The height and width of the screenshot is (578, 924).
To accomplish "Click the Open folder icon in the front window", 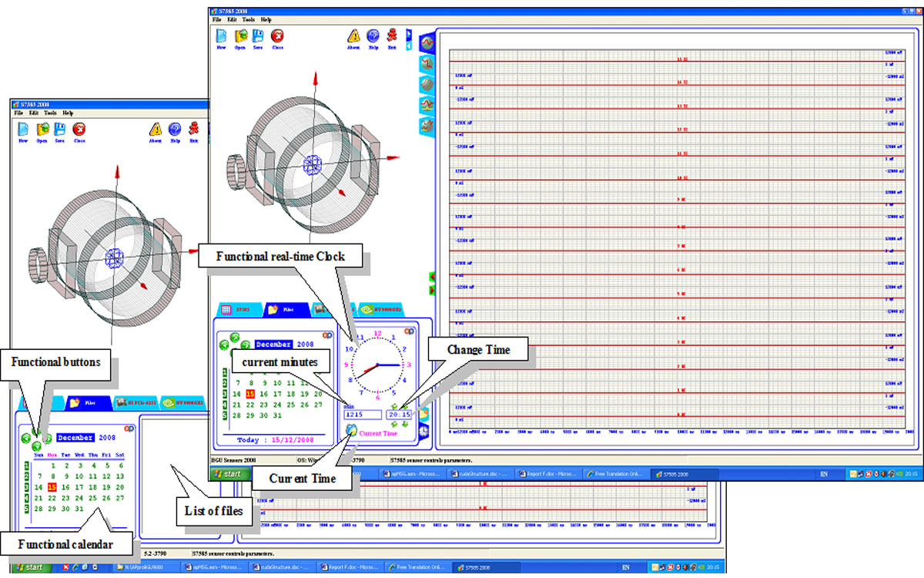I will pyautogui.click(x=240, y=35).
